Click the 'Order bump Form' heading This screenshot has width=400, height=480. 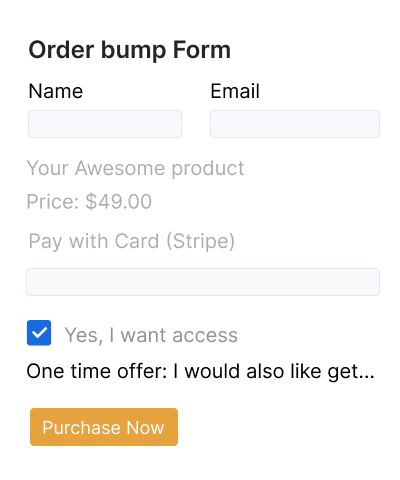click(x=130, y=50)
